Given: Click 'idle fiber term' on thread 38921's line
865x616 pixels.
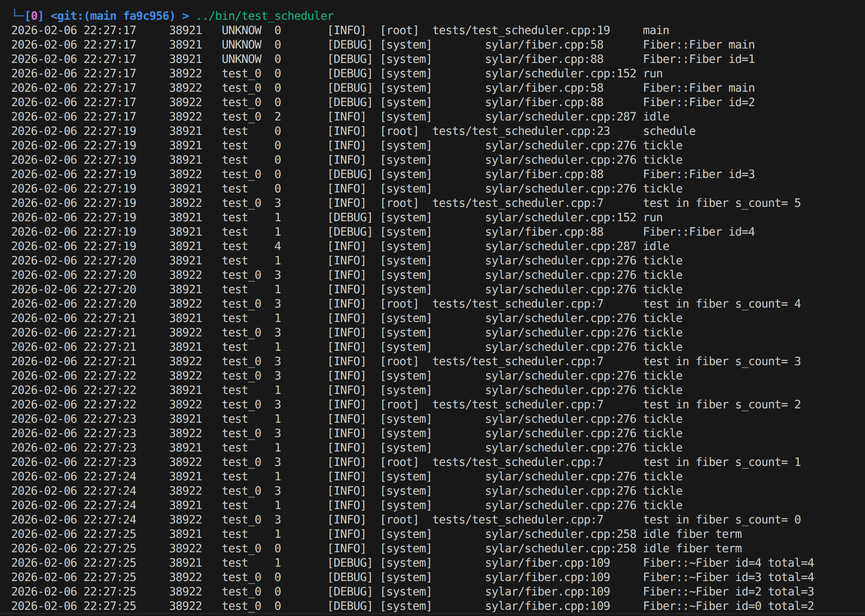Looking at the screenshot, I should coord(692,534).
